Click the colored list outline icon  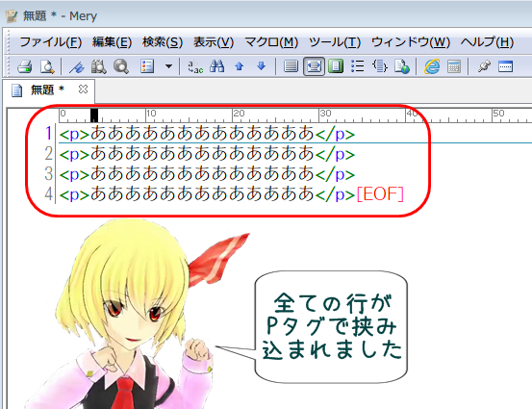pyautogui.click(x=147, y=66)
